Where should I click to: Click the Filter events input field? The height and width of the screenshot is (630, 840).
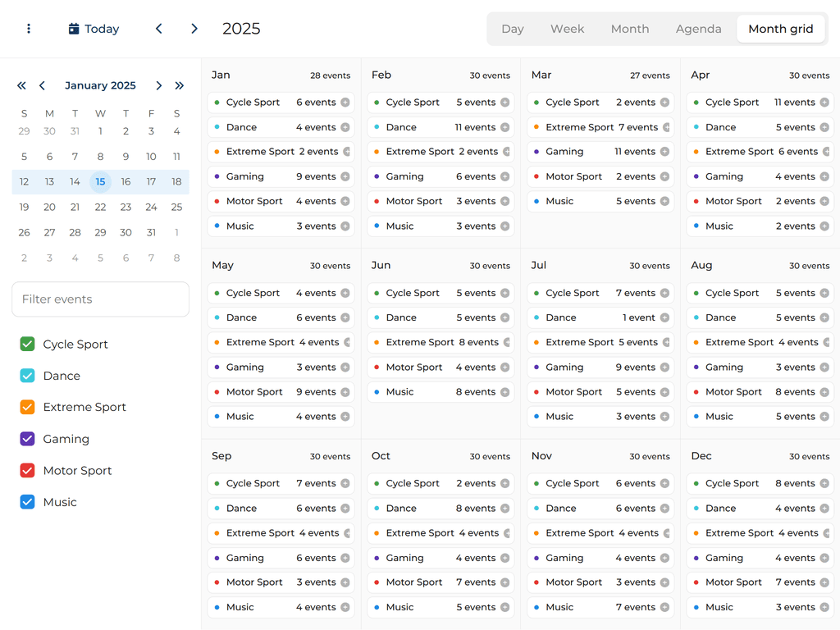tap(100, 299)
